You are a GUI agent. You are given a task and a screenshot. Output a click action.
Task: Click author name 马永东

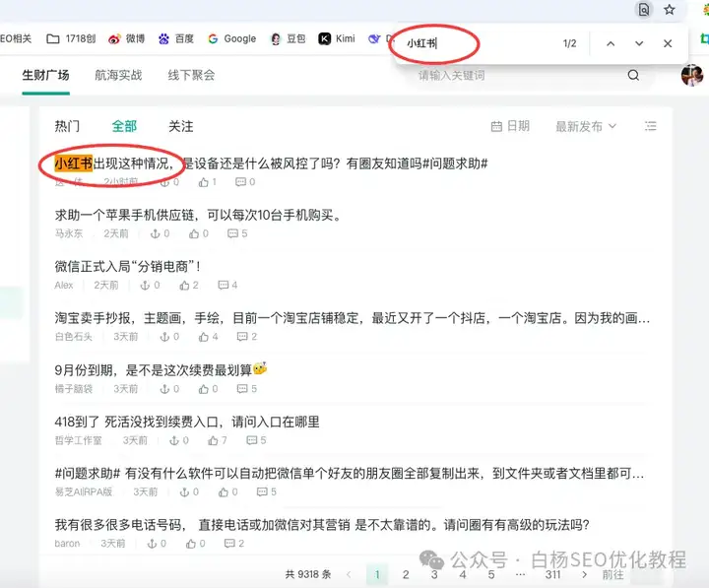click(69, 233)
